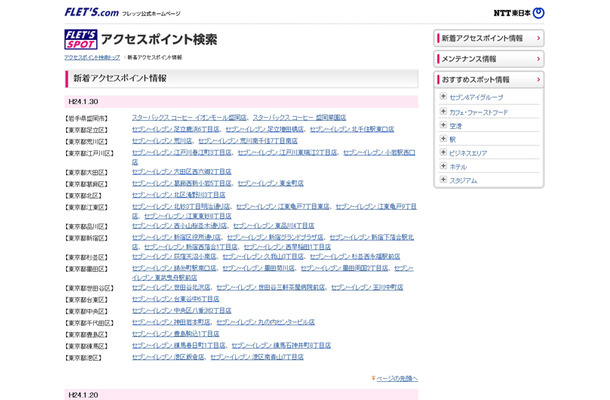This screenshot has height=400, width=610.
Task: Click the NTT東日本 logo
Action: pyautogui.click(x=519, y=13)
